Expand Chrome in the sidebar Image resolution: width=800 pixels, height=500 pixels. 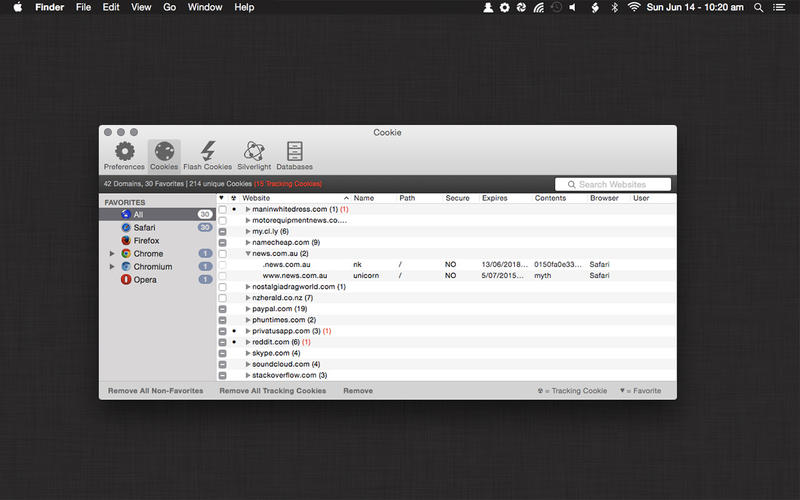(112, 254)
